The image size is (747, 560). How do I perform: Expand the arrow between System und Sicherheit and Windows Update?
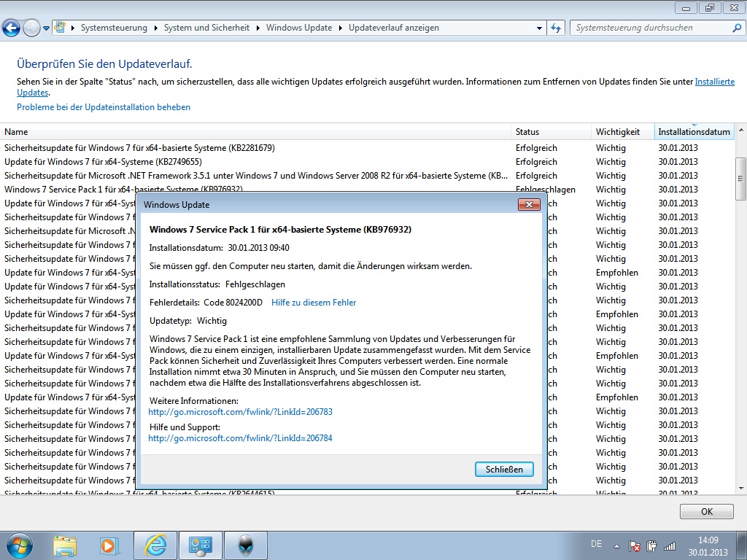(x=258, y=28)
